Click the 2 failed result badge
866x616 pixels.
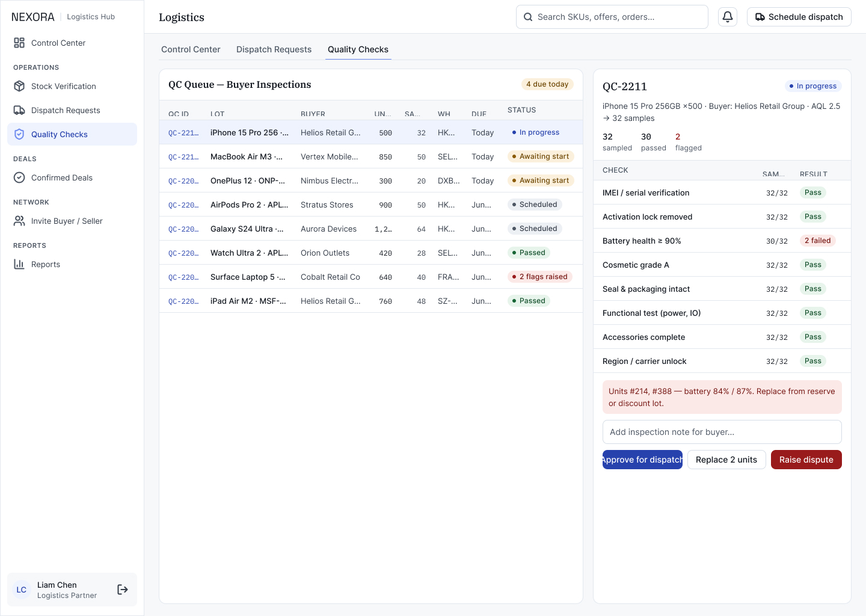click(x=818, y=241)
